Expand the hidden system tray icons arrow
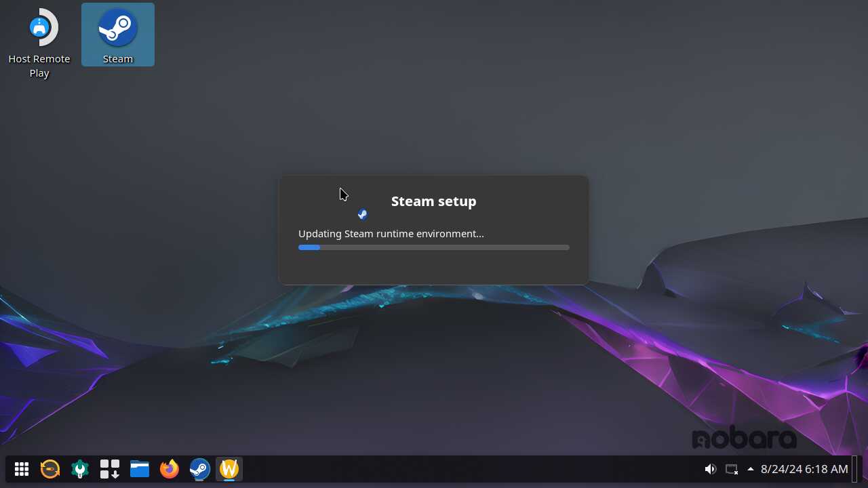The height and width of the screenshot is (488, 868). point(751,469)
